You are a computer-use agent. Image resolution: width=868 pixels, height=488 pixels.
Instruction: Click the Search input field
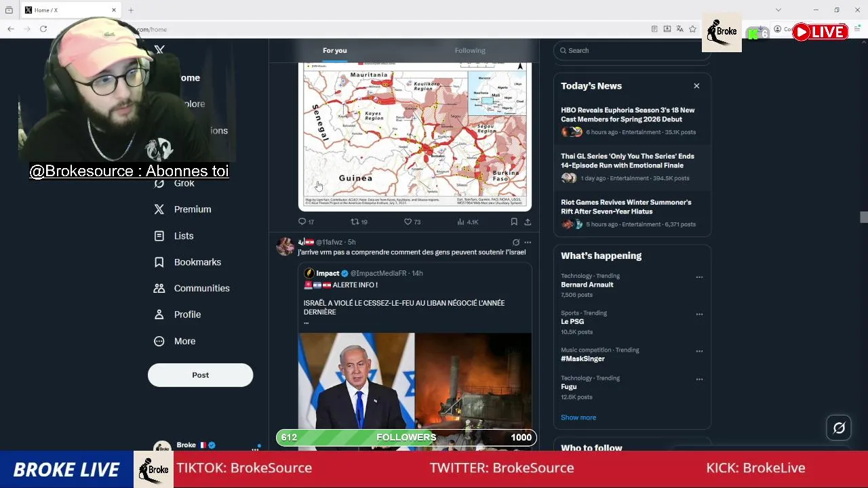click(632, 51)
